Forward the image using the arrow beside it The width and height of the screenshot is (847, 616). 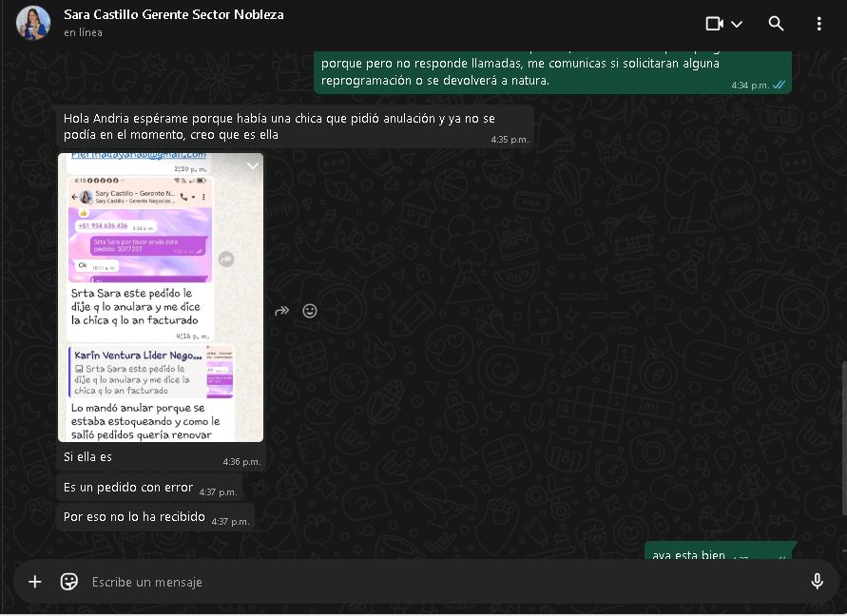(x=282, y=311)
